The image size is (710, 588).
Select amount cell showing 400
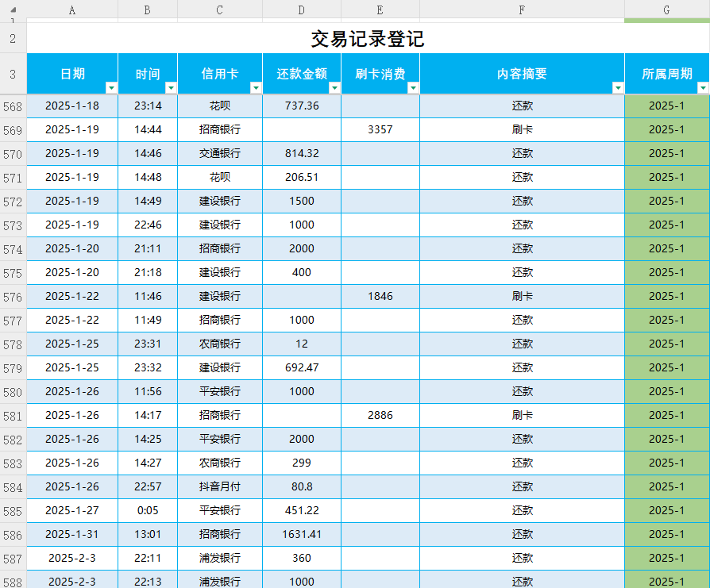(302, 273)
